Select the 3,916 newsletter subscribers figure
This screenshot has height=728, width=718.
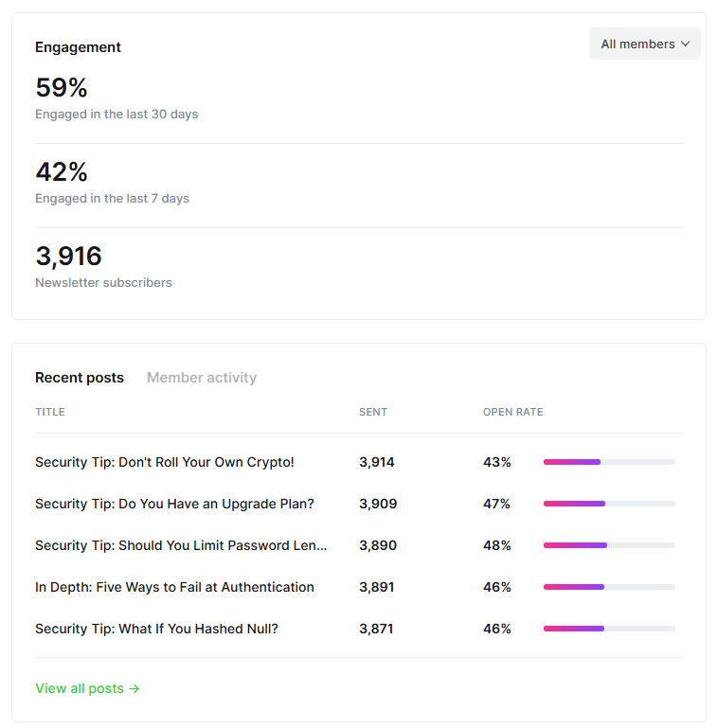click(68, 257)
